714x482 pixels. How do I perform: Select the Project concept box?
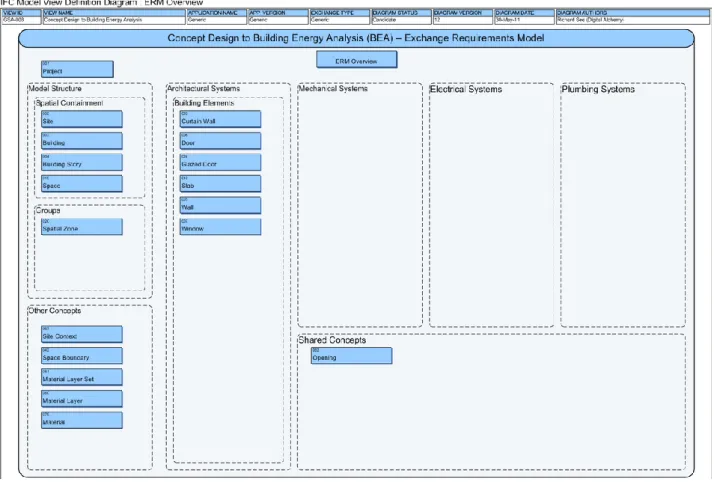coord(77,69)
